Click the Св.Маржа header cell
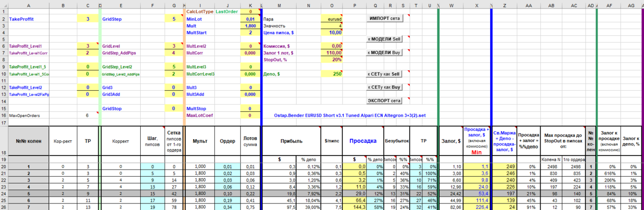The width and height of the screenshot is (644, 210). pyautogui.click(x=504, y=141)
